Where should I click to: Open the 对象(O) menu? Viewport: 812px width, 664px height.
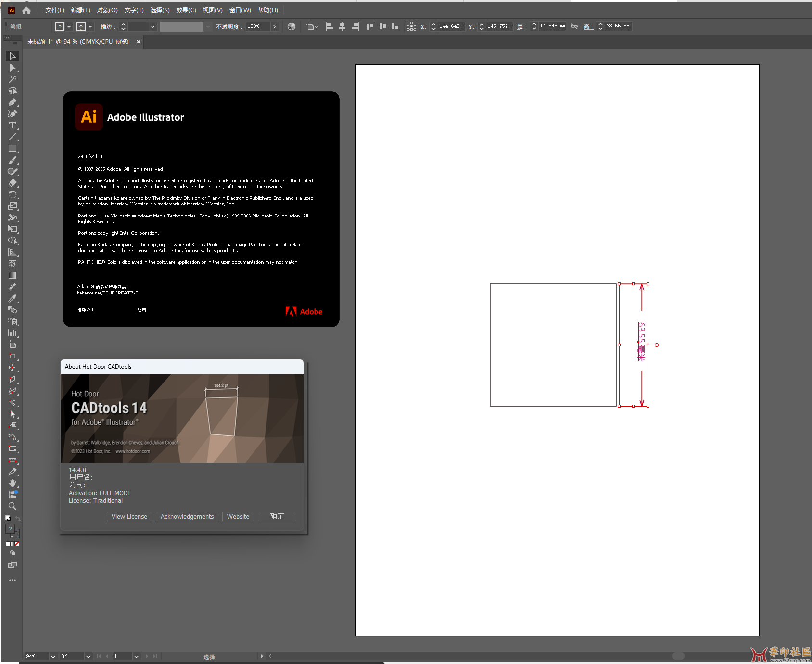coord(107,10)
